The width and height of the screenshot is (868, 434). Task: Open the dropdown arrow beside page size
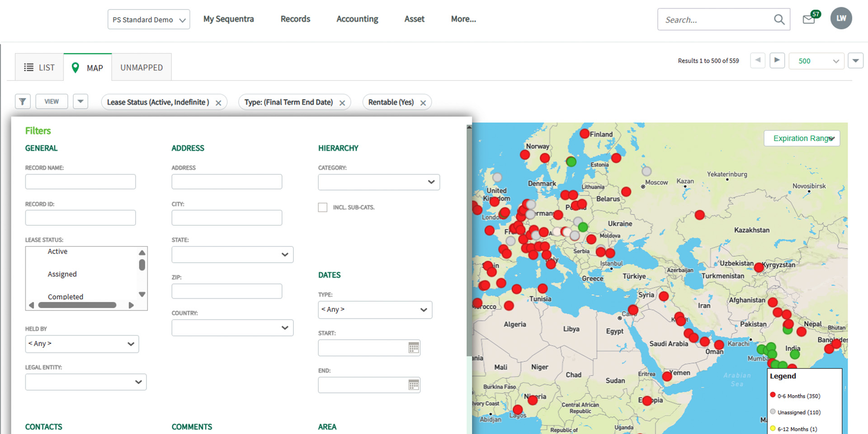coord(855,61)
